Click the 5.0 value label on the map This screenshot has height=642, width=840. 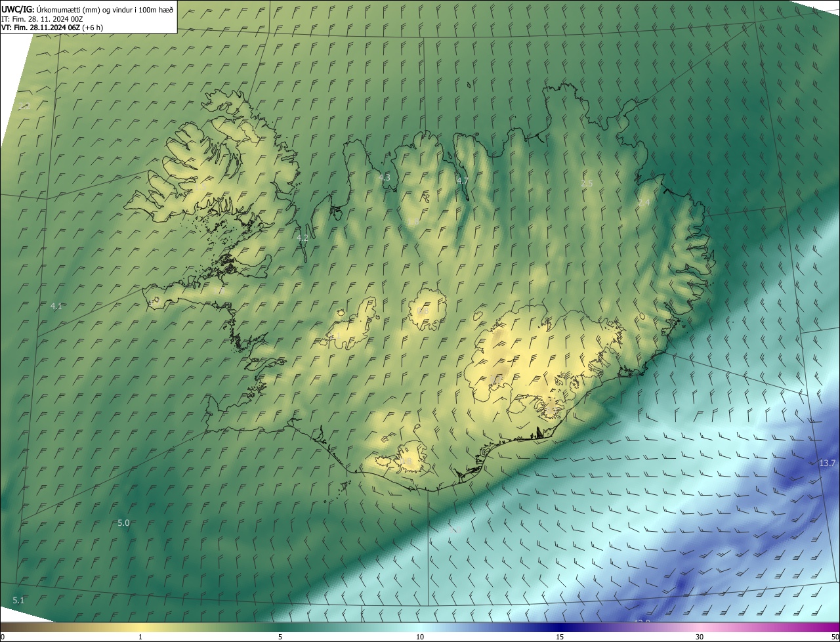pyautogui.click(x=123, y=523)
